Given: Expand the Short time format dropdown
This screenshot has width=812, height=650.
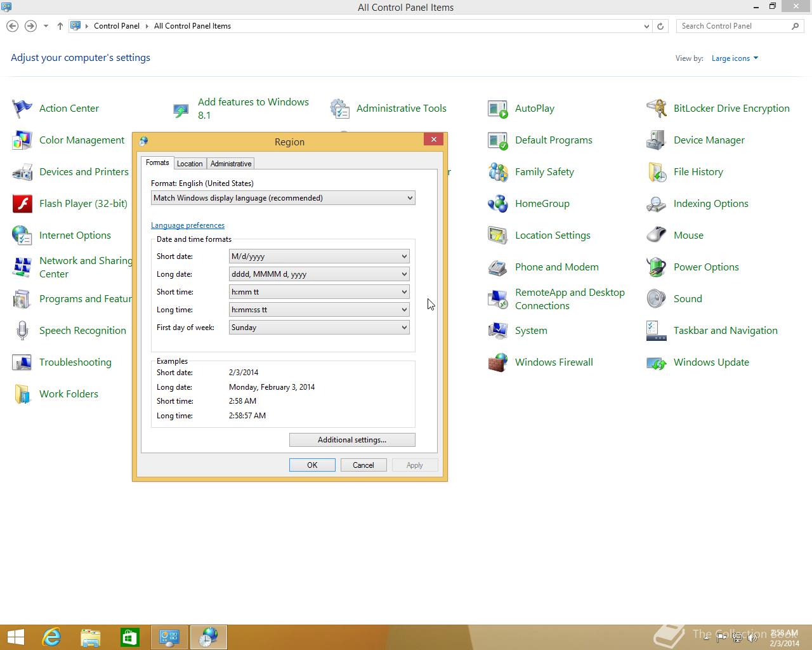Looking at the screenshot, I should coord(319,292).
